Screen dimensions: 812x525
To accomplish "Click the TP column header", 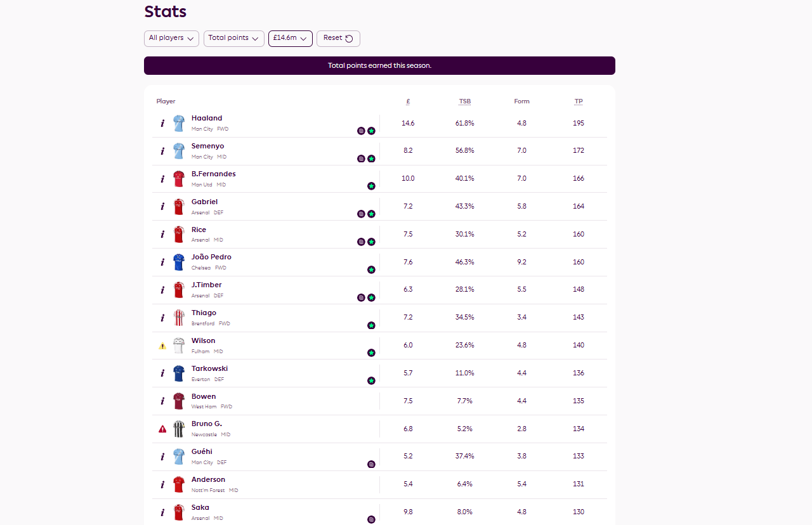I will pyautogui.click(x=579, y=101).
